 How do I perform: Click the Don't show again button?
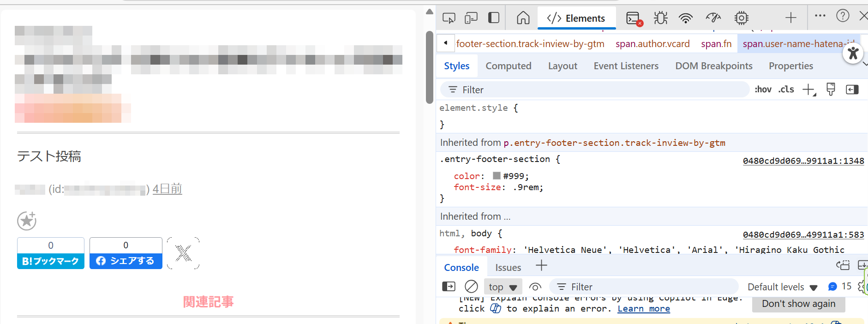coord(798,304)
